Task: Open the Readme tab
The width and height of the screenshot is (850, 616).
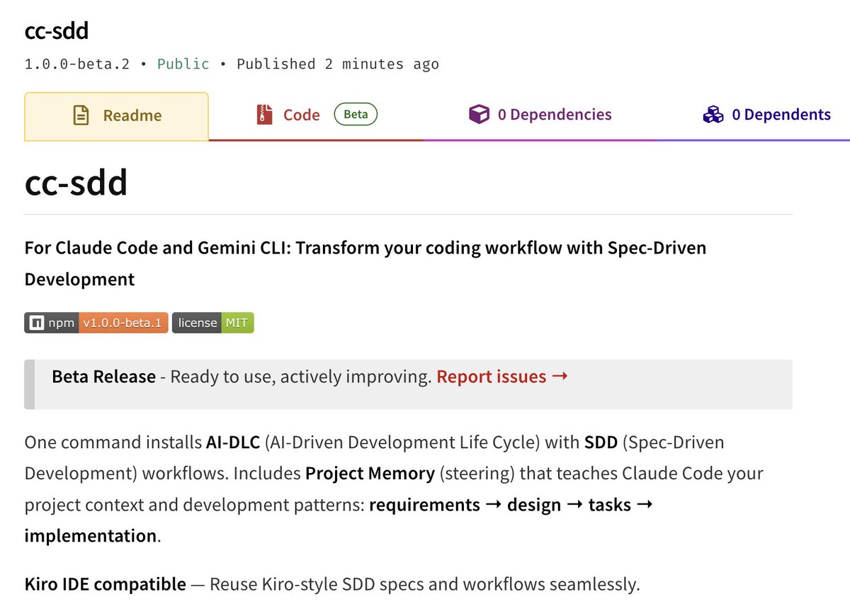Action: point(117,116)
